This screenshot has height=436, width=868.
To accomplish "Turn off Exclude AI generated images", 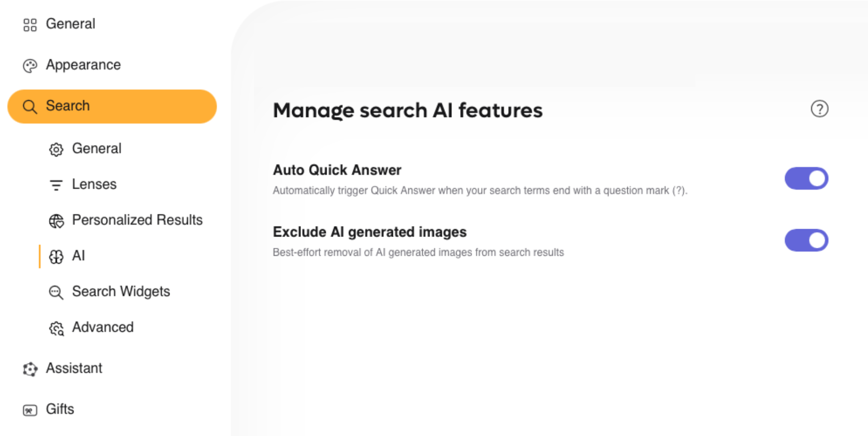I will click(x=806, y=240).
